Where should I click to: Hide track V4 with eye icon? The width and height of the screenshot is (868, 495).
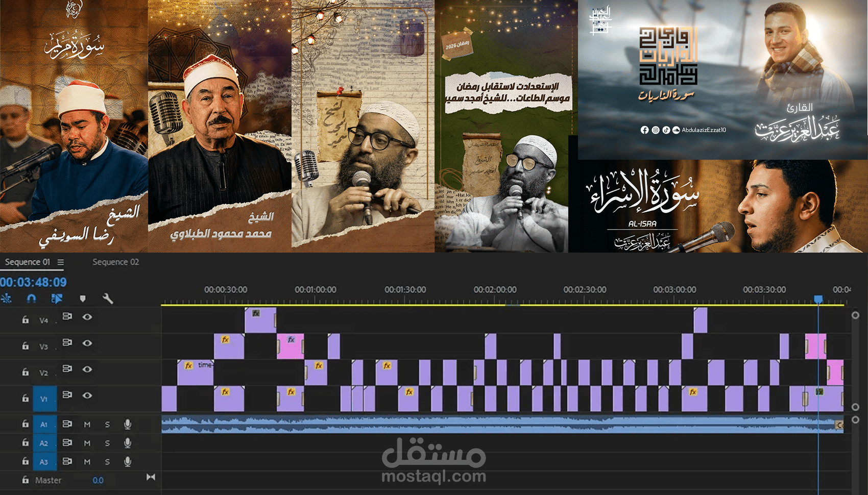87,317
